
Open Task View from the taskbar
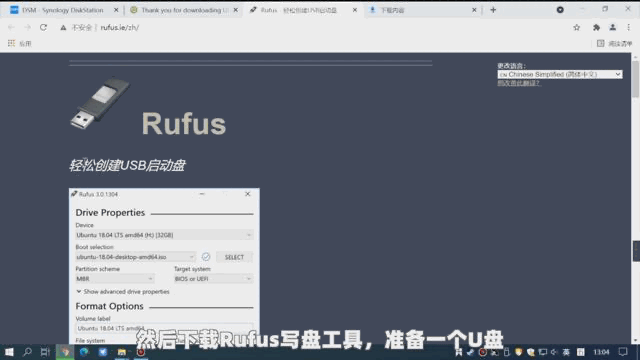pyautogui.click(x=45, y=352)
